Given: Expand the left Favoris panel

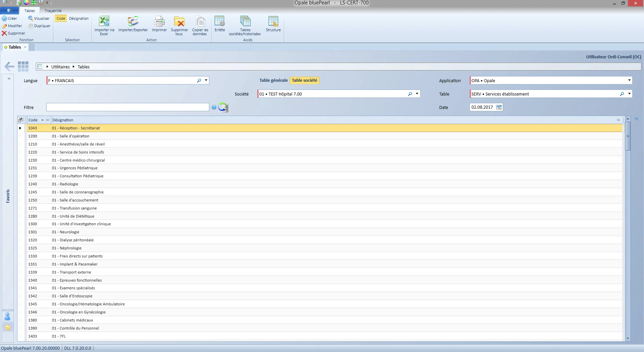Looking at the screenshot, I should tap(9, 78).
